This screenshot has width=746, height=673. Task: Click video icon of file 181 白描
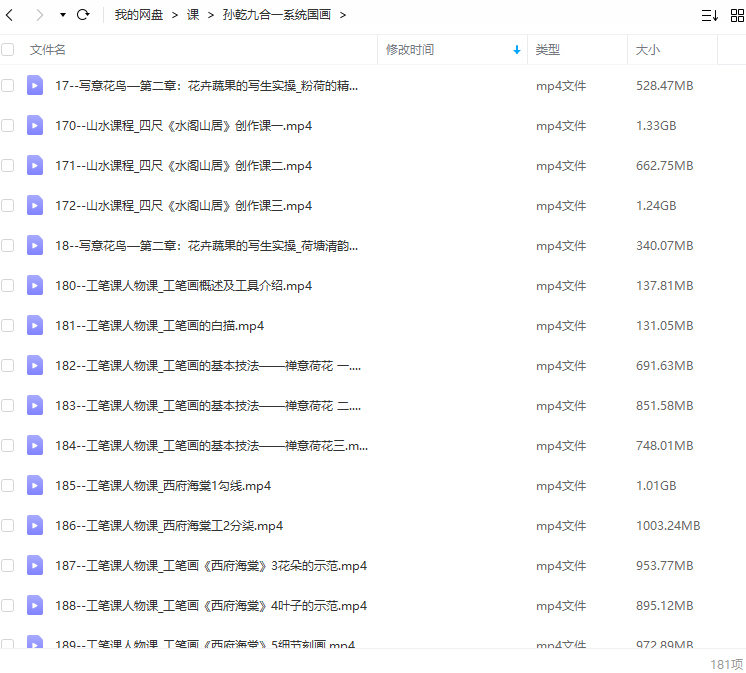[x=35, y=326]
